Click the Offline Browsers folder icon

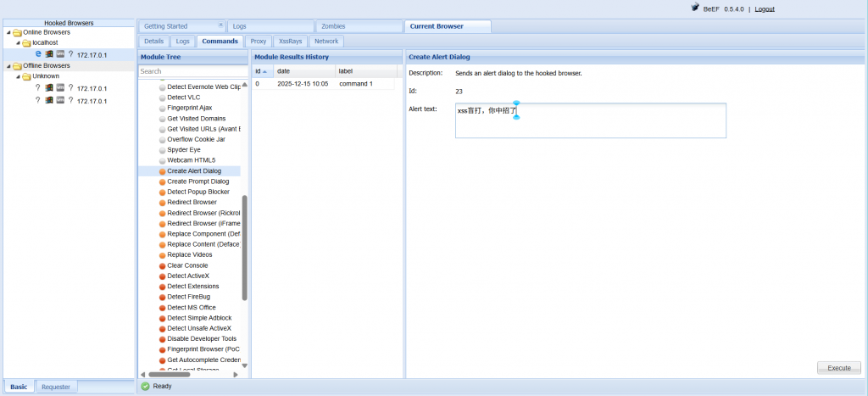point(17,65)
